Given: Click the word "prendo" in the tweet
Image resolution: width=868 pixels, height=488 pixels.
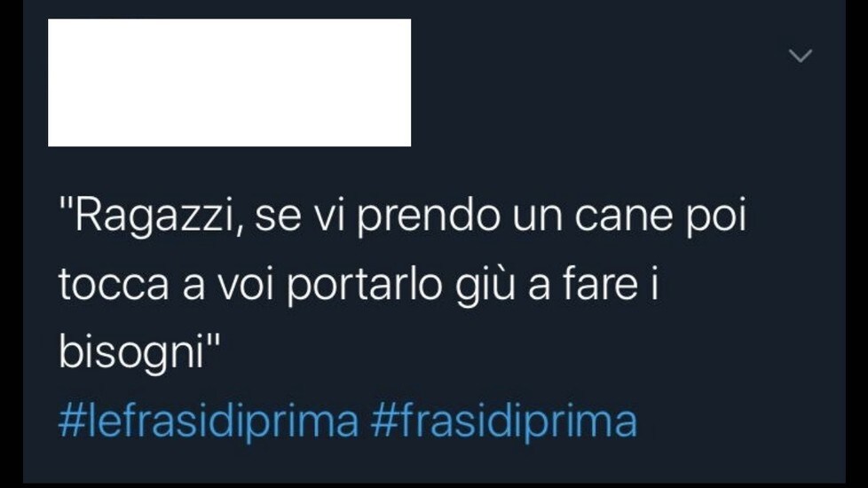Looking at the screenshot, I should coord(428,216).
